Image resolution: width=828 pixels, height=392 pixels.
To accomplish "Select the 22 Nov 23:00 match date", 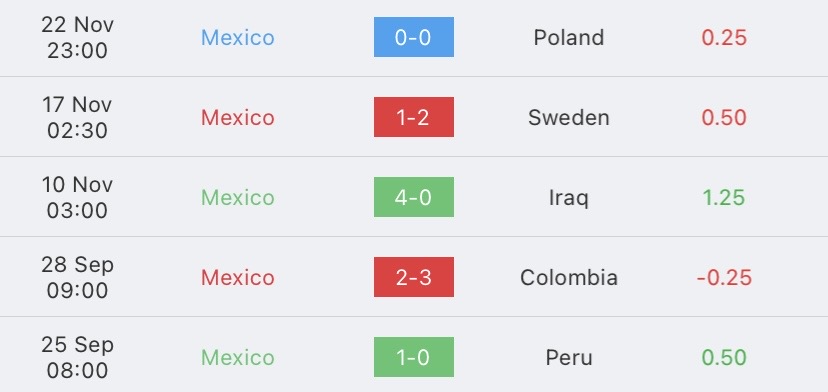I will tap(77, 38).
